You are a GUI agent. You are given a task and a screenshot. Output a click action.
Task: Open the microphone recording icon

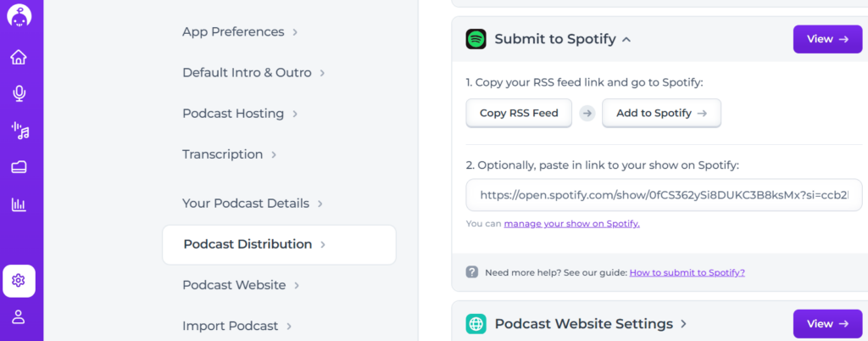(x=19, y=93)
